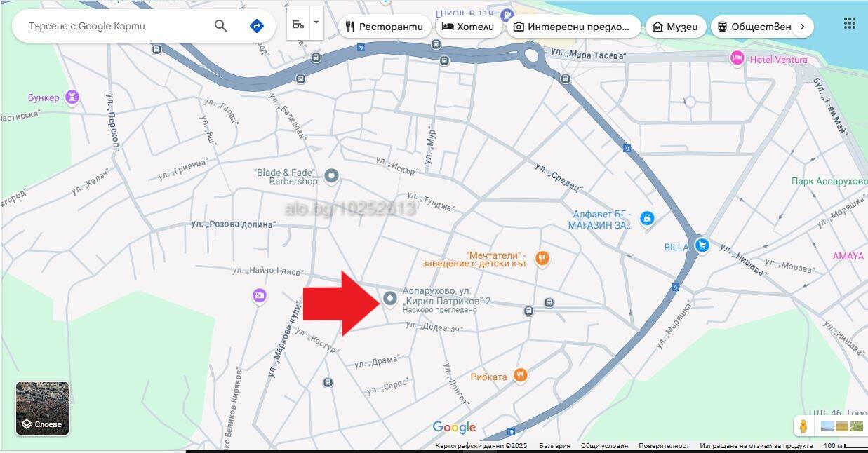This screenshot has width=868, height=453.
Task: Click the ул. Гривица street label
Action: coord(183,168)
